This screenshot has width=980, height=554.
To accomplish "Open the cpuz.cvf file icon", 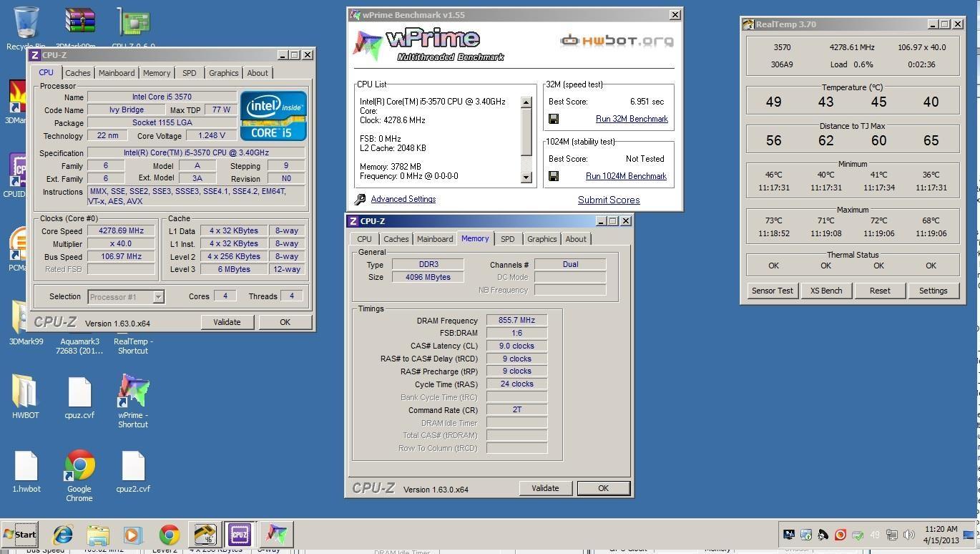I will coord(79,396).
